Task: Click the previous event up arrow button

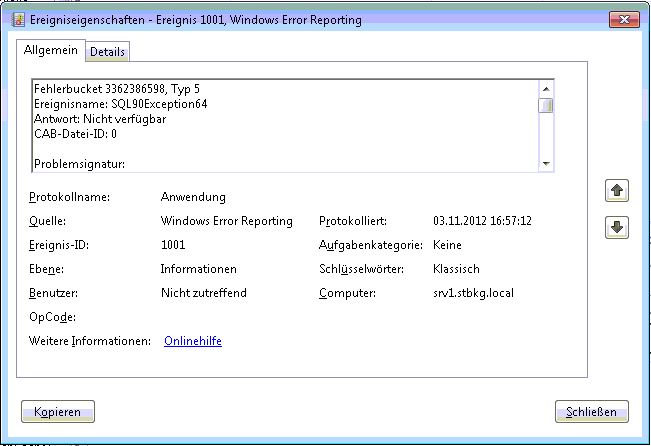Action: tap(617, 190)
